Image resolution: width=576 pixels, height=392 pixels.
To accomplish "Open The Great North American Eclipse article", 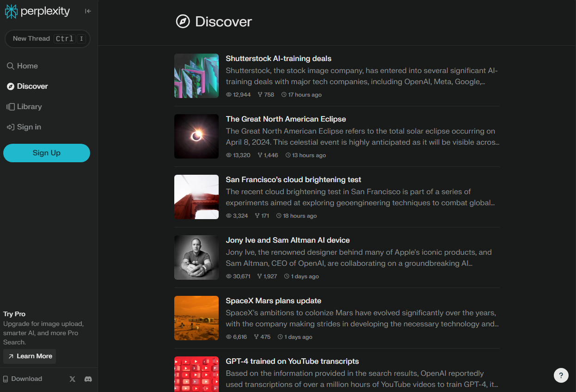I will pos(286,119).
